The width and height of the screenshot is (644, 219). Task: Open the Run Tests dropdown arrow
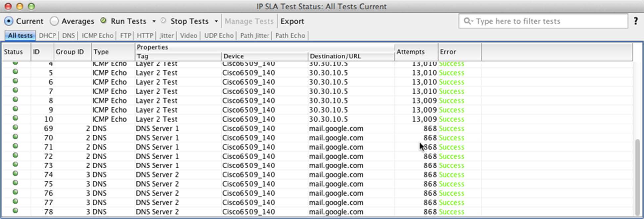coord(154,21)
